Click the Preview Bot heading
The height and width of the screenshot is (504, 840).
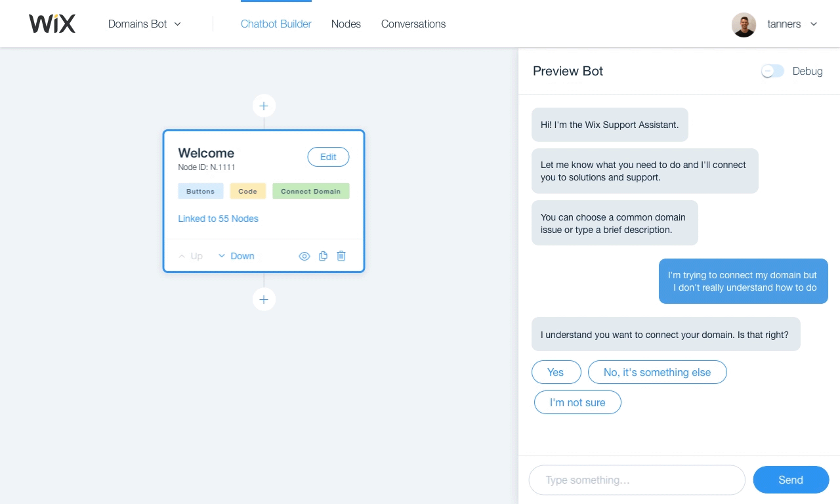pos(568,71)
